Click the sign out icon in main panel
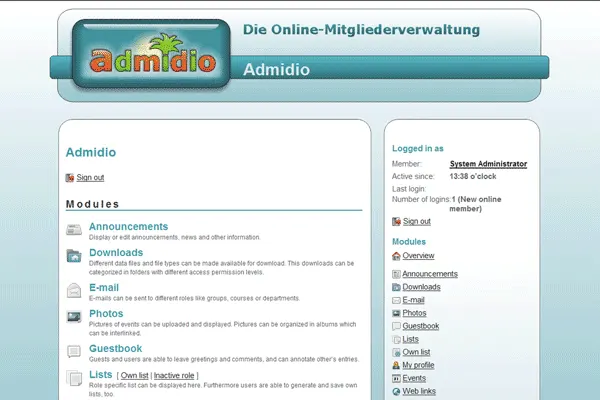Image resolution: width=600 pixels, height=400 pixels. [x=70, y=178]
